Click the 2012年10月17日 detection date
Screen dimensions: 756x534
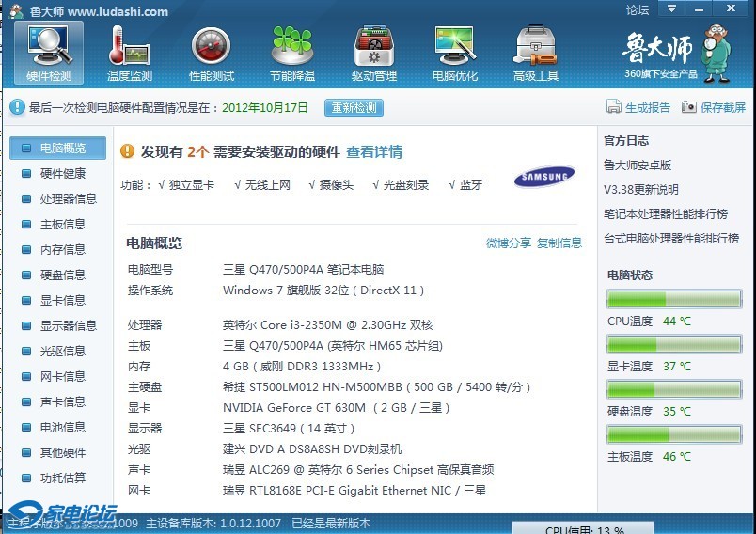[x=265, y=107]
